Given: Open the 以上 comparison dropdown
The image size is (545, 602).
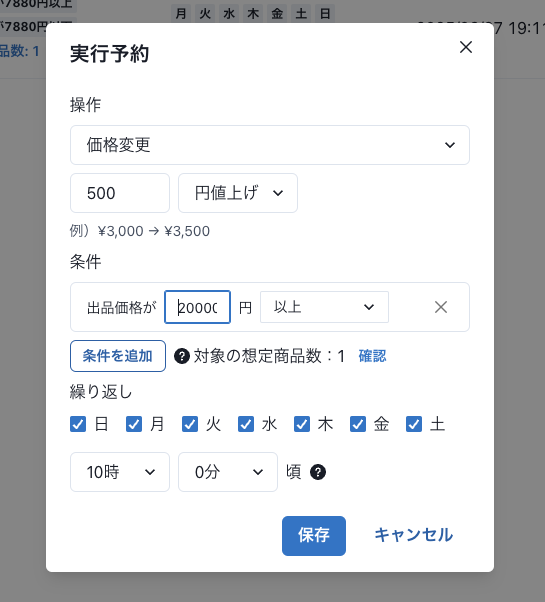Looking at the screenshot, I should [x=324, y=307].
